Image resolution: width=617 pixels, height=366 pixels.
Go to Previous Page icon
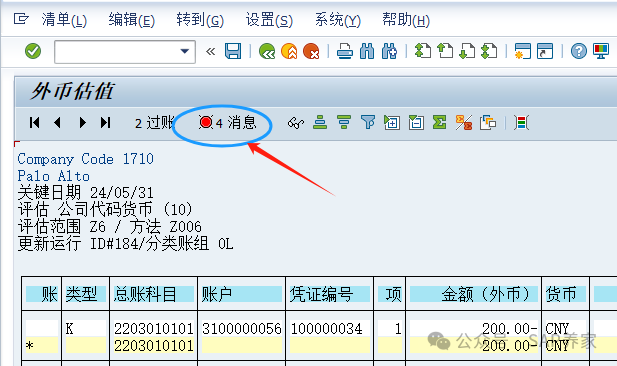(445, 51)
